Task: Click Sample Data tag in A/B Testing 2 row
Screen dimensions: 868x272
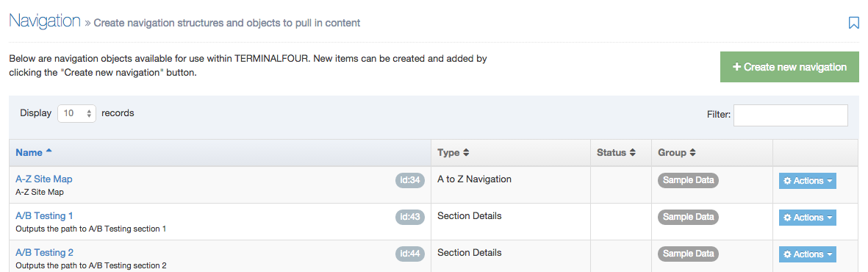Action: pyautogui.click(x=688, y=254)
